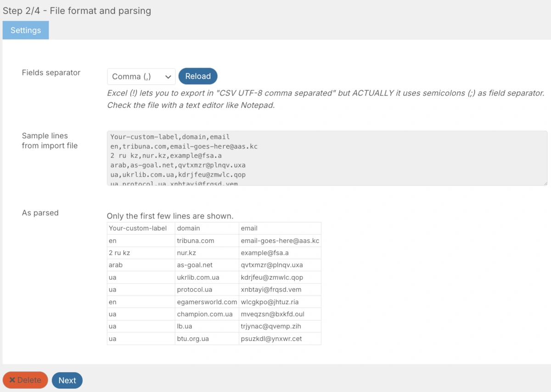Click qvtxmzr@plnqv.uxa email cell
Viewport: 551px width, 392px height.
point(280,265)
